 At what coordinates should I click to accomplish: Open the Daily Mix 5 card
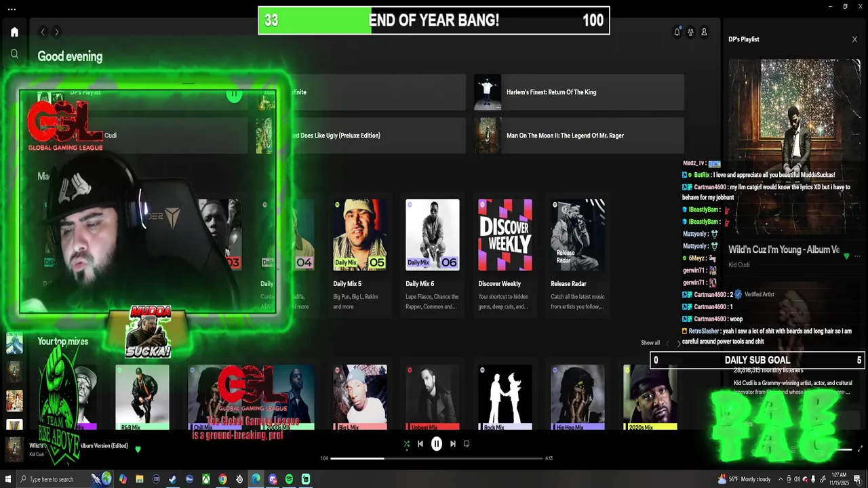360,256
